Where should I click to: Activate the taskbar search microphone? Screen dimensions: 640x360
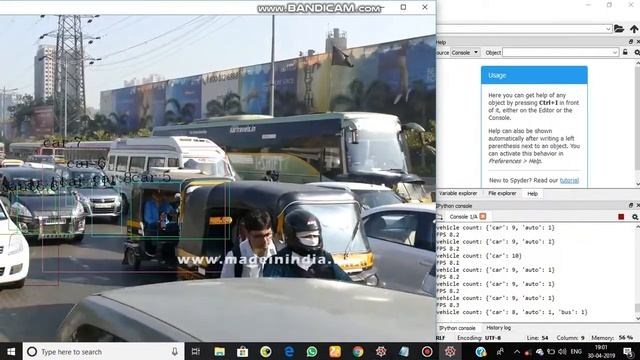point(175,351)
